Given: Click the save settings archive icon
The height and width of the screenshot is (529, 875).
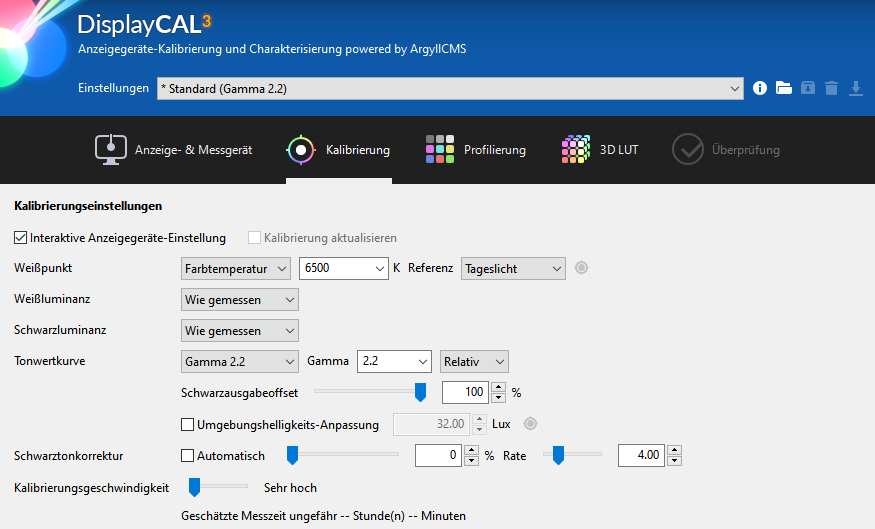Looking at the screenshot, I should coord(807,88).
